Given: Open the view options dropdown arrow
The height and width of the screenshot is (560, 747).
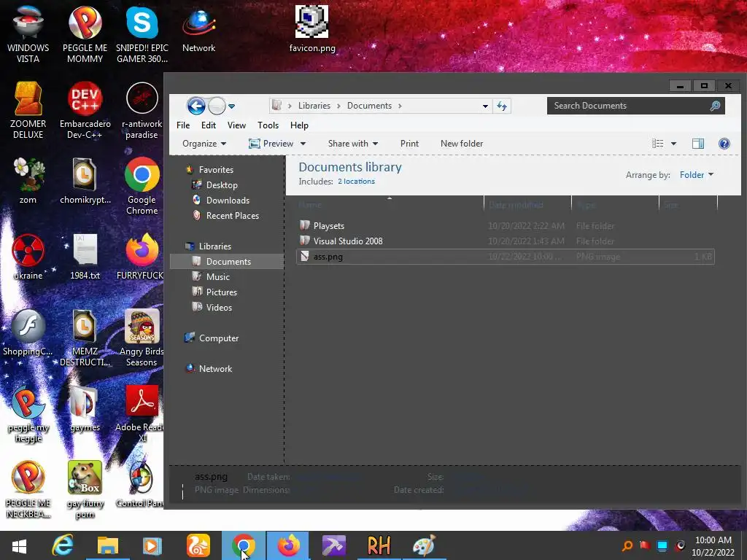Looking at the screenshot, I should coord(673,144).
